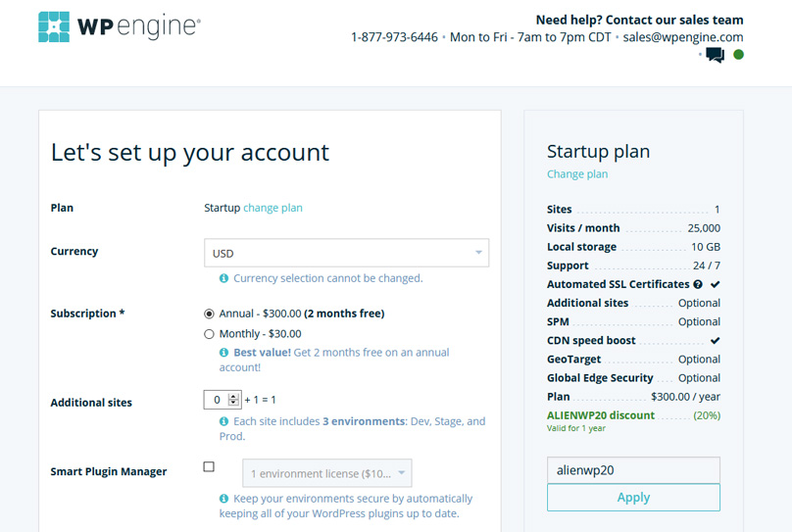Enable the Smart Plugin Manager checkbox

tap(209, 467)
